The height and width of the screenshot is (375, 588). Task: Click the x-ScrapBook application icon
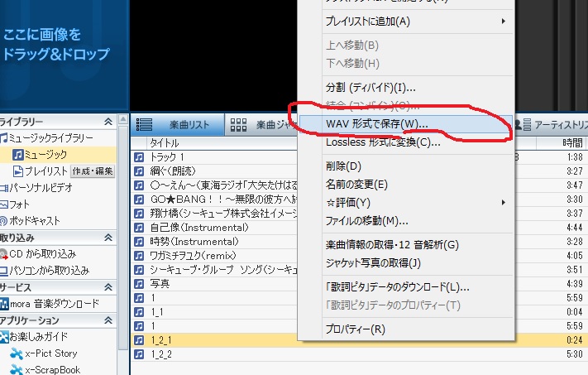(x=16, y=370)
